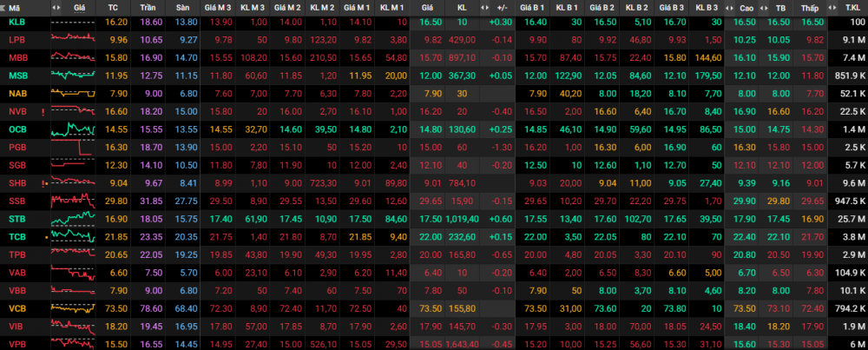Screen dimensions: 868x350
Task: Toggle the switch arrows left of T.KL header
Action: click(x=833, y=8)
